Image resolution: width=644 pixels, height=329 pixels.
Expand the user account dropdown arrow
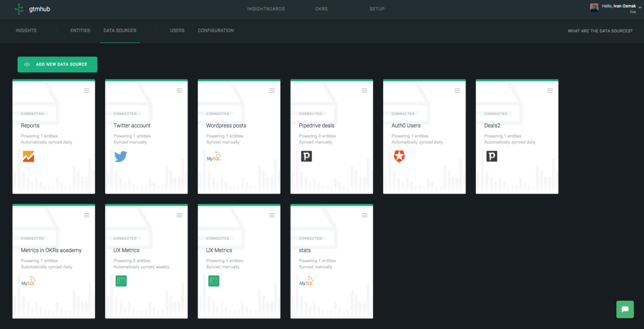(640, 7)
